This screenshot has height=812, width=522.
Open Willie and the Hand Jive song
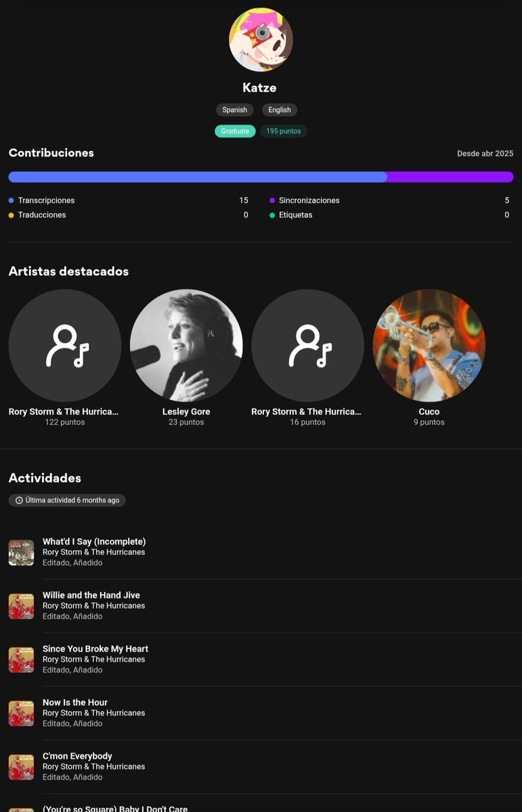point(91,595)
